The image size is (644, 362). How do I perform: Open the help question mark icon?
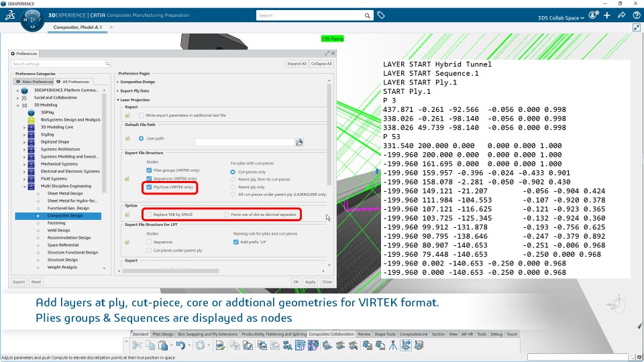click(x=636, y=15)
